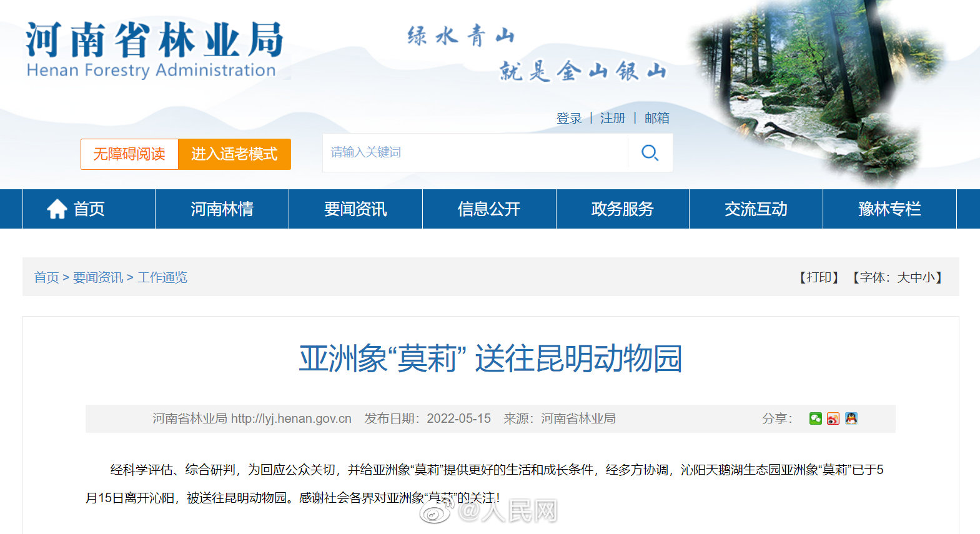Click 首页 breadcrumb link
This screenshot has width=980, height=534.
click(x=46, y=277)
